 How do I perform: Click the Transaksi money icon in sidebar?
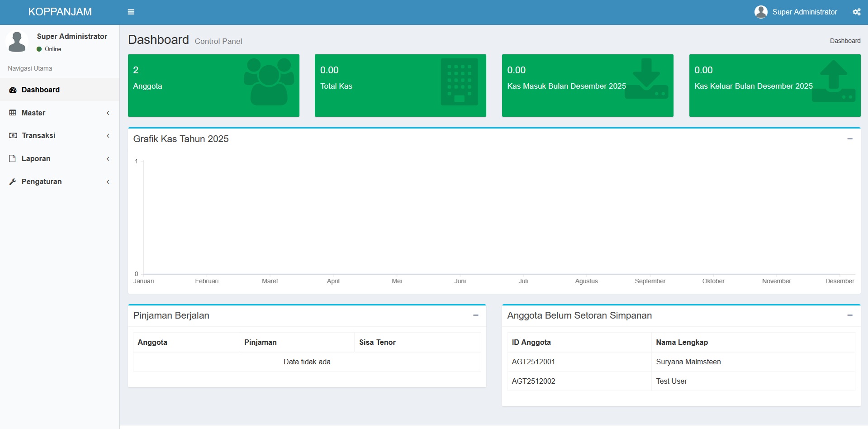tap(12, 135)
